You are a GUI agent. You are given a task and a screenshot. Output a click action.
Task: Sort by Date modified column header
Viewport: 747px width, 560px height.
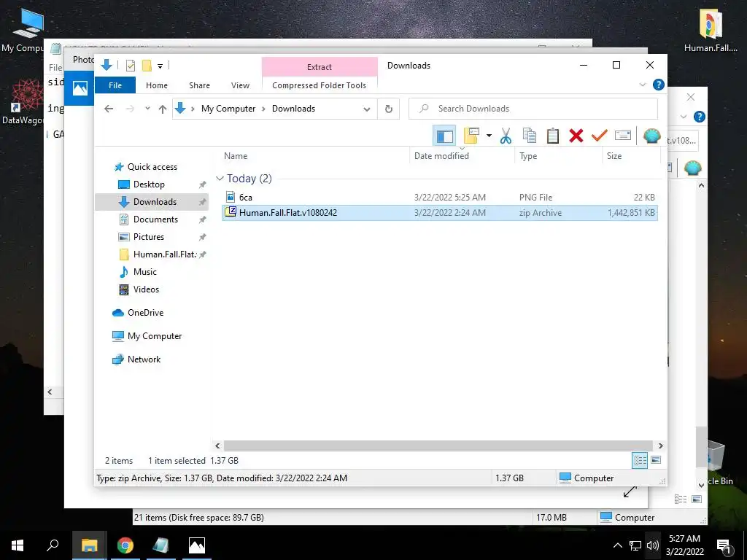coord(441,156)
